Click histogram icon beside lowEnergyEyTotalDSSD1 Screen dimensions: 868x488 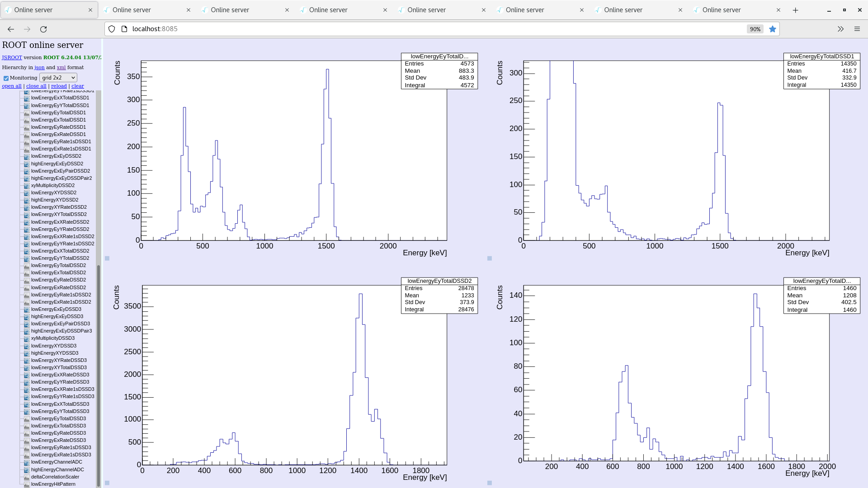27,113
